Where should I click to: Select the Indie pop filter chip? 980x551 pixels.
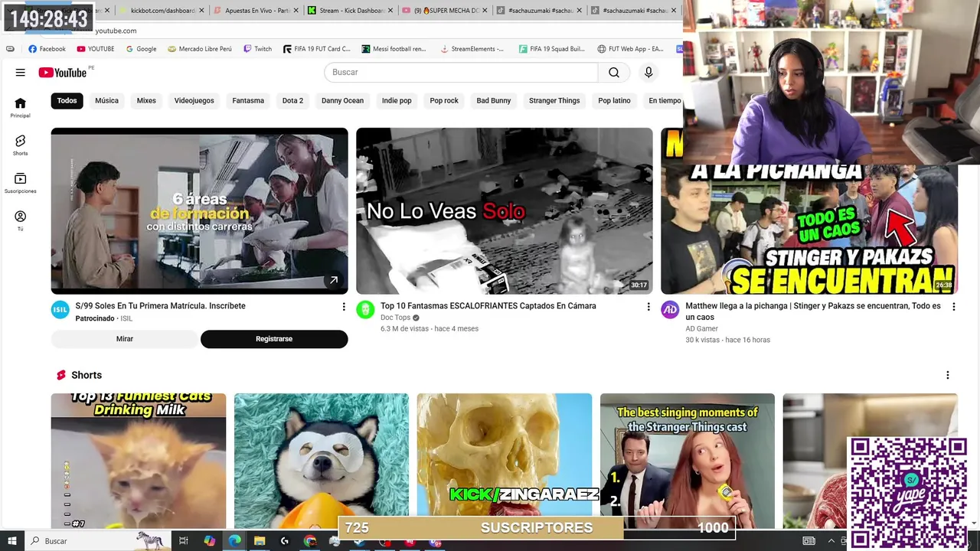click(x=397, y=100)
